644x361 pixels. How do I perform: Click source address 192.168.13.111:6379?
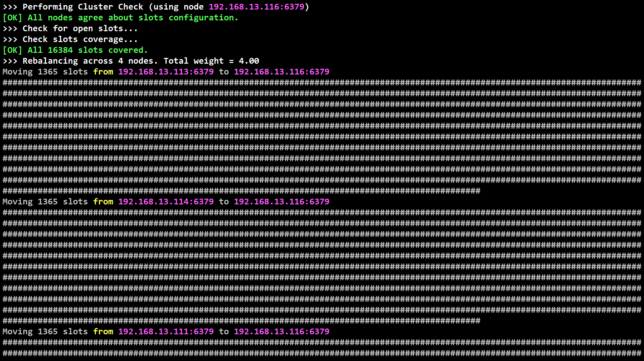(166, 332)
